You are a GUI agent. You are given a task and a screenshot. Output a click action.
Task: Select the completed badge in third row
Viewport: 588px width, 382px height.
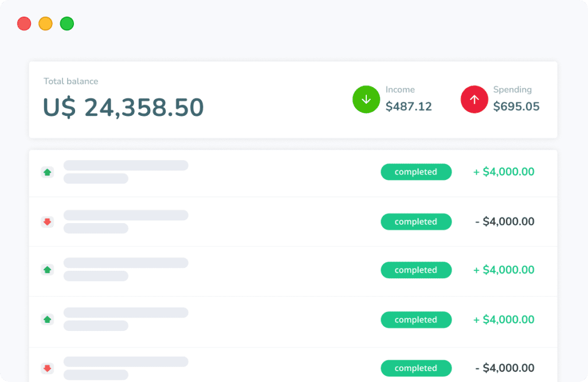[x=416, y=270]
